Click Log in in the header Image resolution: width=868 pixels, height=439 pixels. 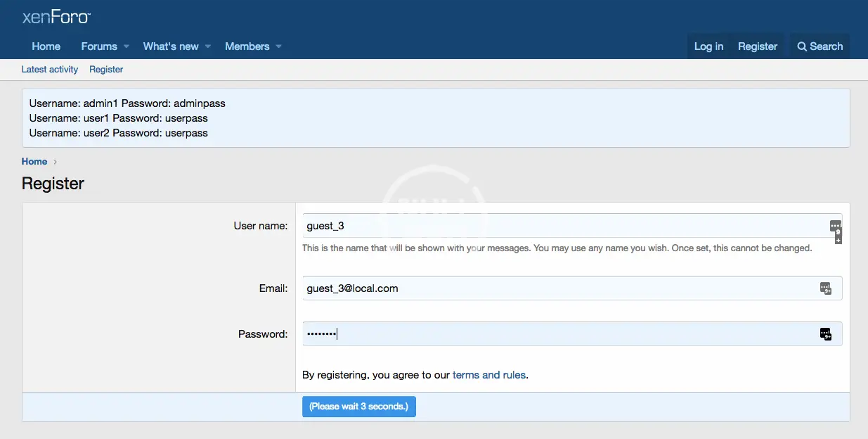[708, 46]
